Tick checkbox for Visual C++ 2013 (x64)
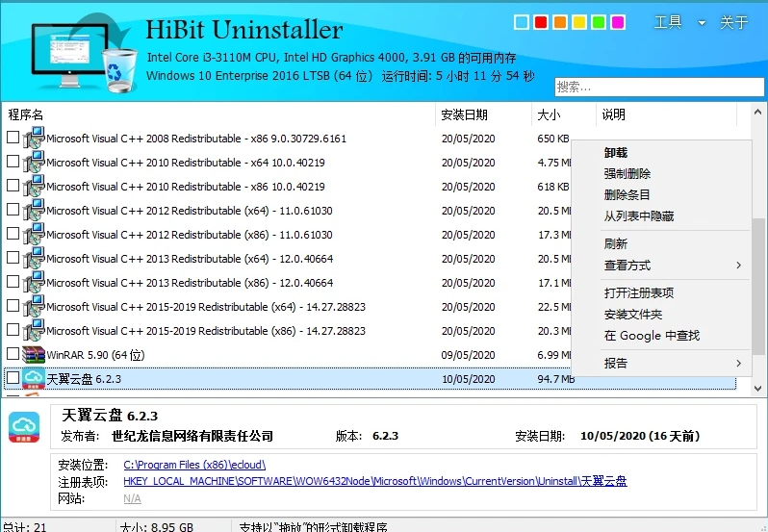The image size is (768, 532). (13, 258)
